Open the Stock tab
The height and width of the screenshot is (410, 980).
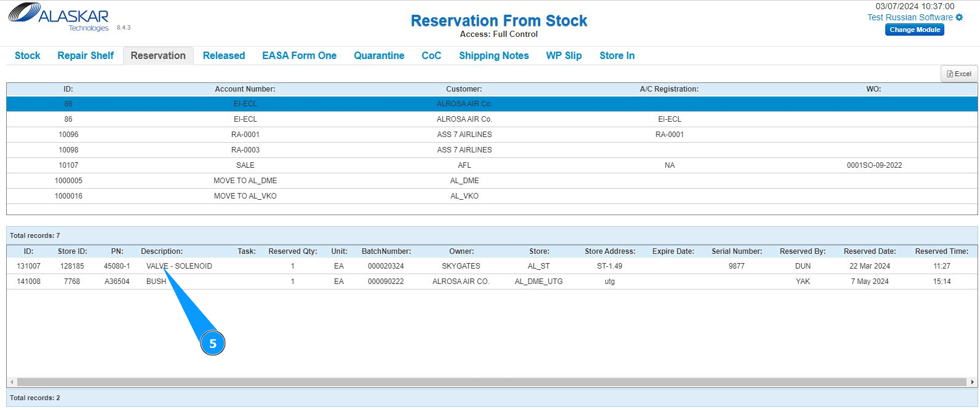tap(28, 55)
